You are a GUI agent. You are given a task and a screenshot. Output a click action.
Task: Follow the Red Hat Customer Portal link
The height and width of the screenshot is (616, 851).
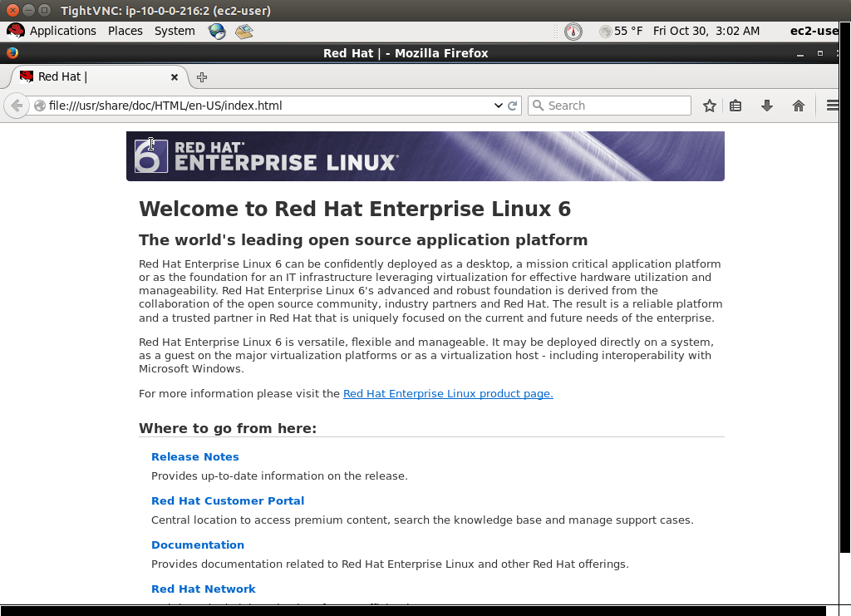click(228, 500)
